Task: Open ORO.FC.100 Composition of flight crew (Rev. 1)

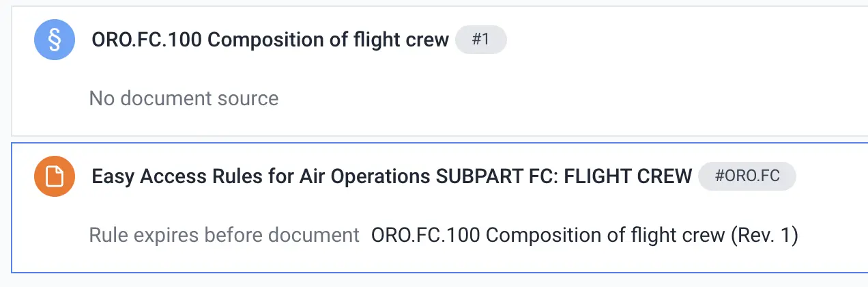Action: [584, 236]
